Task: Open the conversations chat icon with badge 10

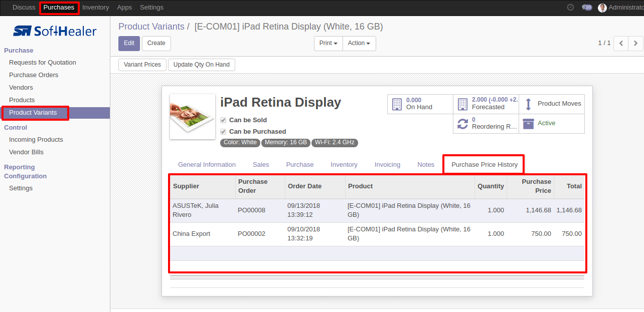Action: 587,8
